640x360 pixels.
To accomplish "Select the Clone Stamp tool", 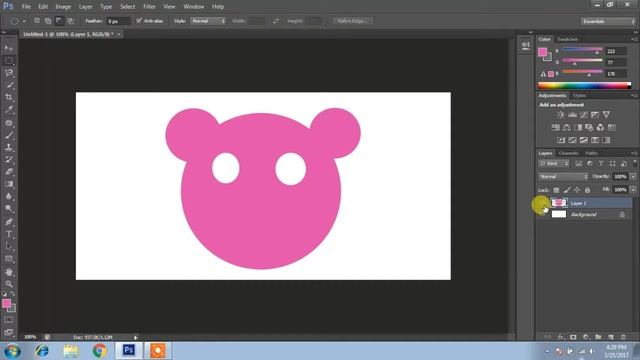I will pos(9,147).
